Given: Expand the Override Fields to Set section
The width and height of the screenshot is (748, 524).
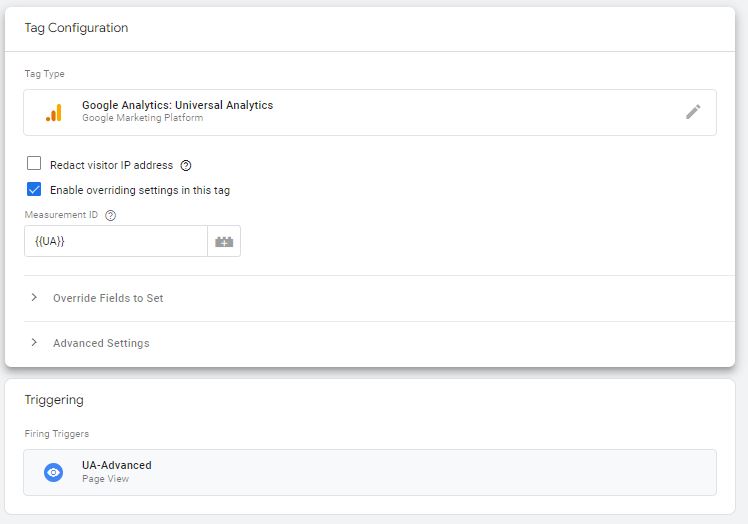Looking at the screenshot, I should pos(379,298).
